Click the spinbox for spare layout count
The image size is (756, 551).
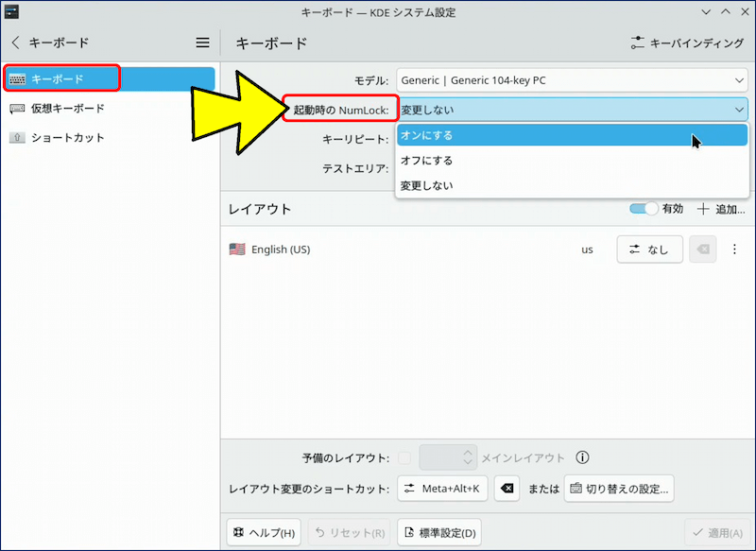(447, 457)
